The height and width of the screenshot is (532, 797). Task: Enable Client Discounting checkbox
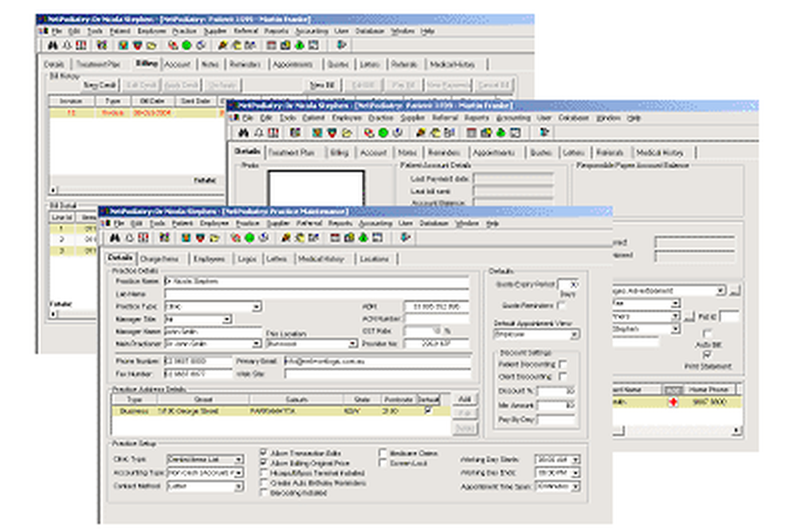tap(563, 377)
